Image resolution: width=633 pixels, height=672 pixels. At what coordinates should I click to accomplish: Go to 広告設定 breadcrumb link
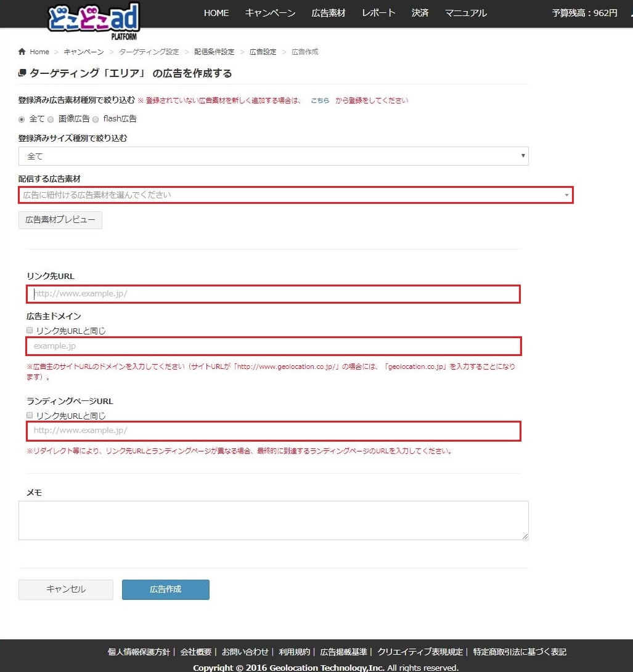263,51
